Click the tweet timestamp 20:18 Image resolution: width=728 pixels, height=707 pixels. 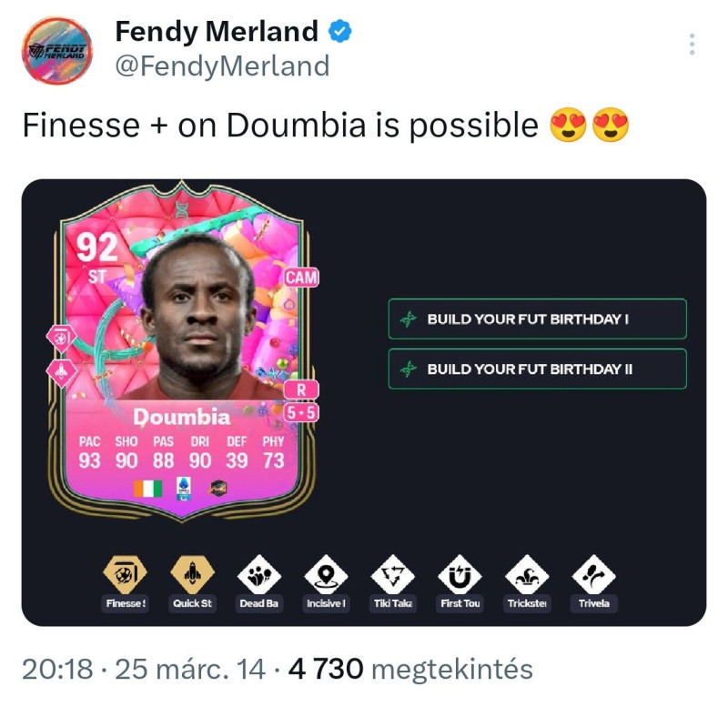pos(57,669)
